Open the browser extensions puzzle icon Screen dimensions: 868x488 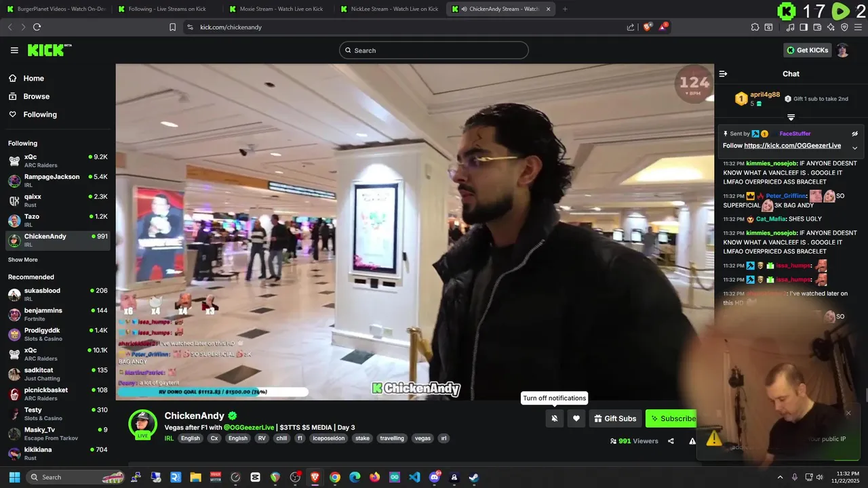(x=755, y=27)
